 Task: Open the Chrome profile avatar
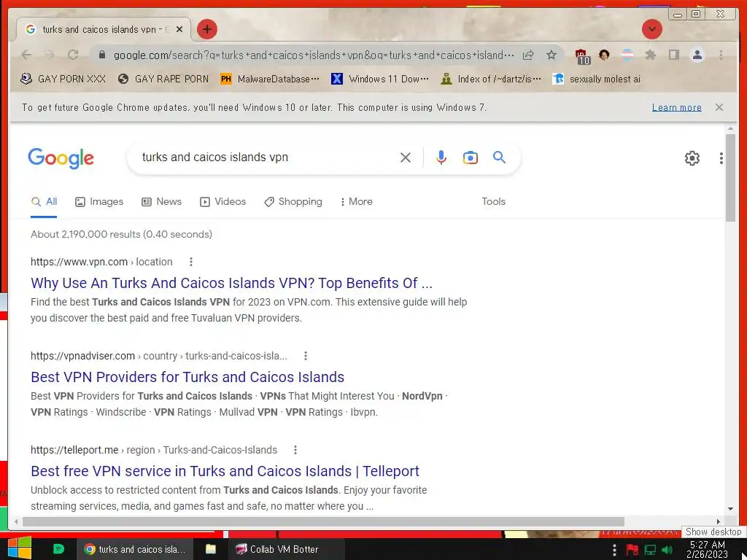point(697,55)
